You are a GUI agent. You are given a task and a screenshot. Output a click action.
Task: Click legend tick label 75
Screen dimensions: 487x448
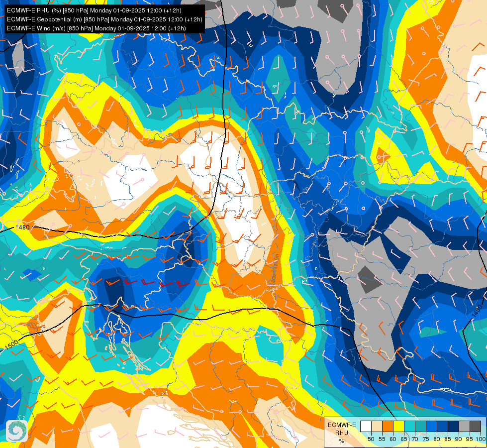pyautogui.click(x=426, y=439)
